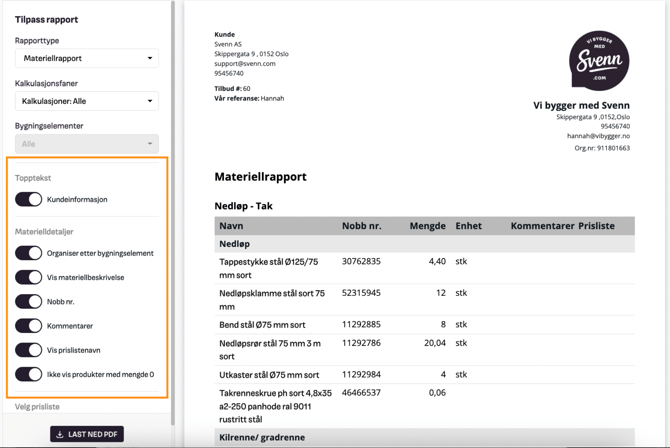
Task: Open the Bygningselementer dropdown
Action: 87,144
